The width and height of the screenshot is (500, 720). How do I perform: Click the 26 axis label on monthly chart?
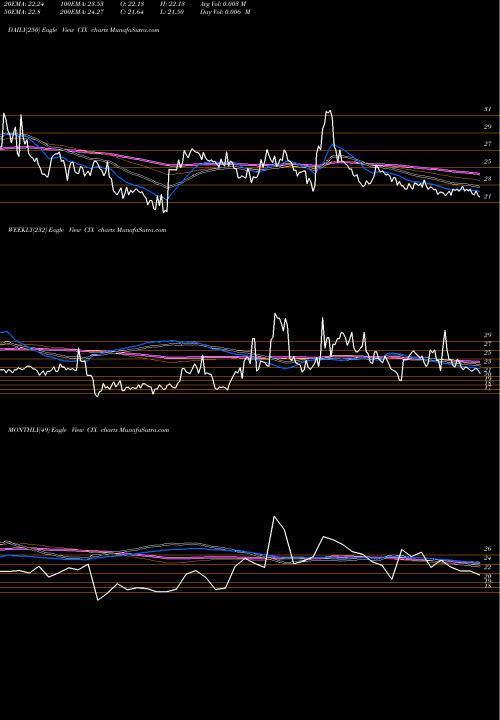coord(488,549)
